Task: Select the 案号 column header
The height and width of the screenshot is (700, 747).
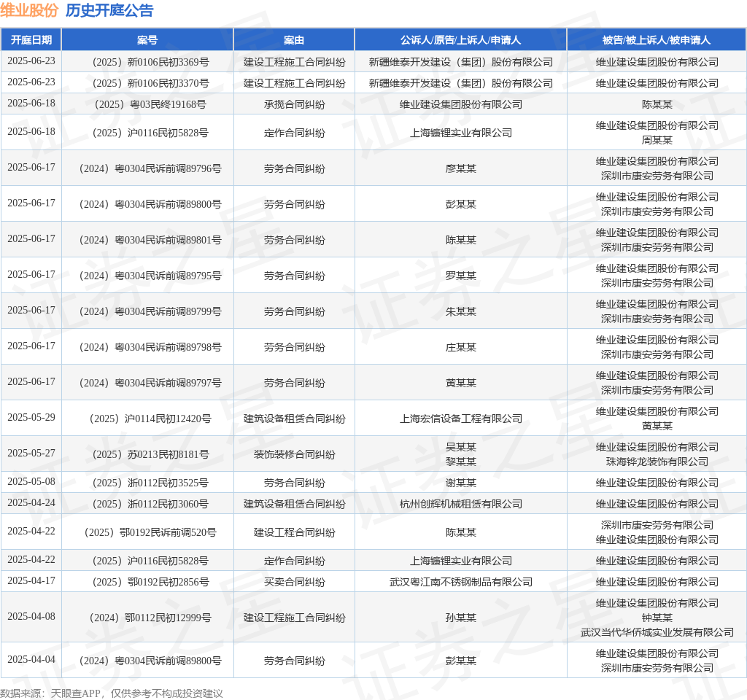Action: [x=147, y=40]
